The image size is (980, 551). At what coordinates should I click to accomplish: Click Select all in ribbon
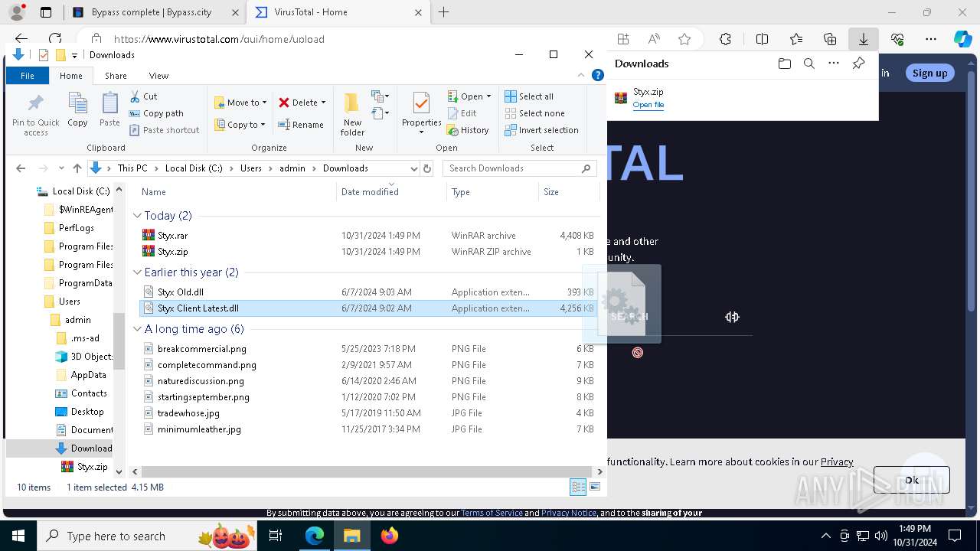529,96
